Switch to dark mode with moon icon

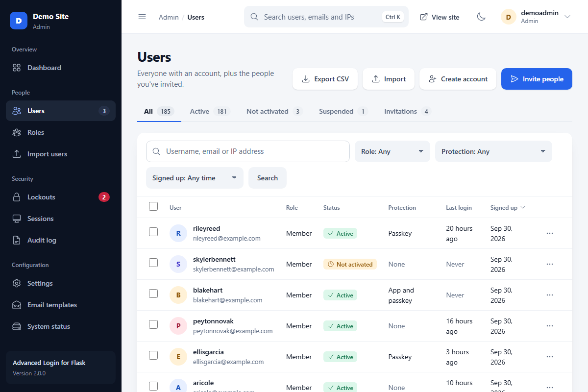click(481, 17)
